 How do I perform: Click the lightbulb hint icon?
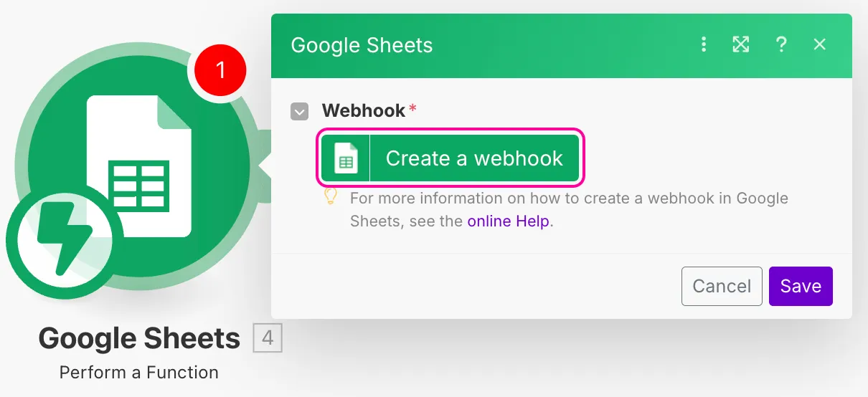click(x=331, y=197)
